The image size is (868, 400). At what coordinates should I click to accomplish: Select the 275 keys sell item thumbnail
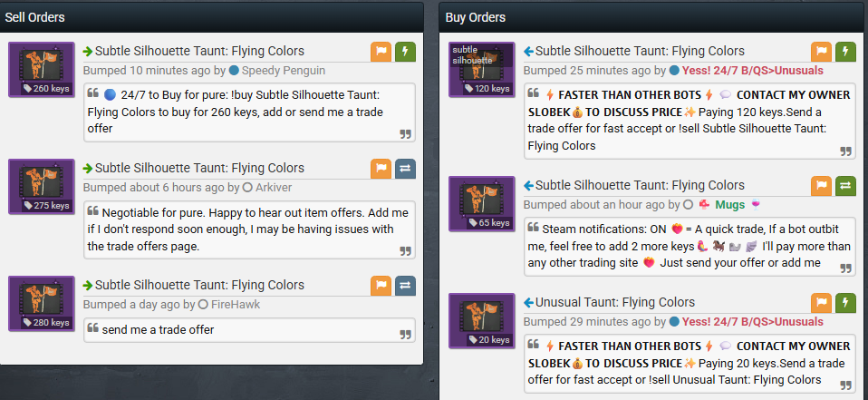(42, 187)
